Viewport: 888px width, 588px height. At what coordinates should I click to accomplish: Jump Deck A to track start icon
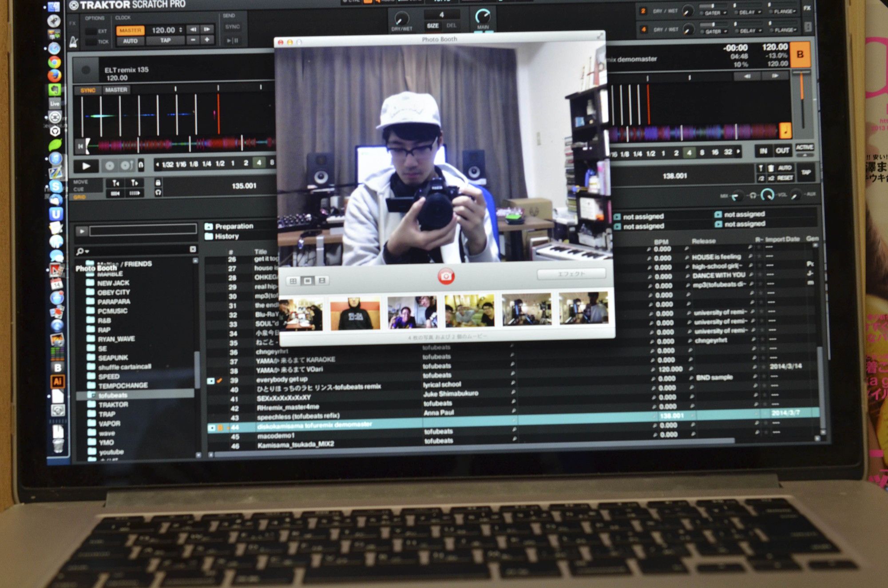(80, 146)
